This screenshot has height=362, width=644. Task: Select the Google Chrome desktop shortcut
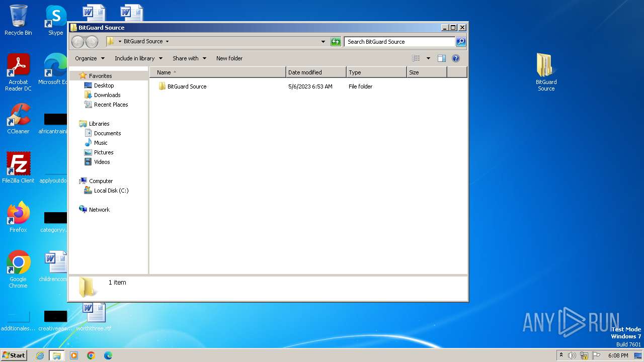pyautogui.click(x=18, y=269)
